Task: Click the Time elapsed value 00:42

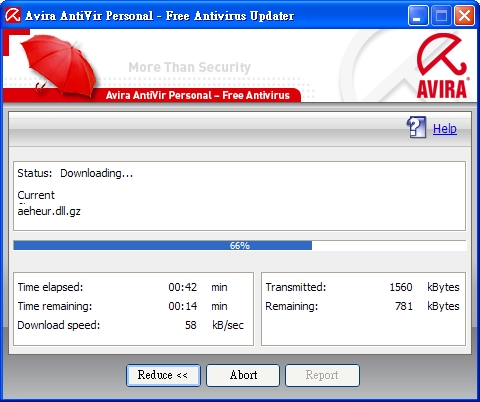Action: coord(182,287)
